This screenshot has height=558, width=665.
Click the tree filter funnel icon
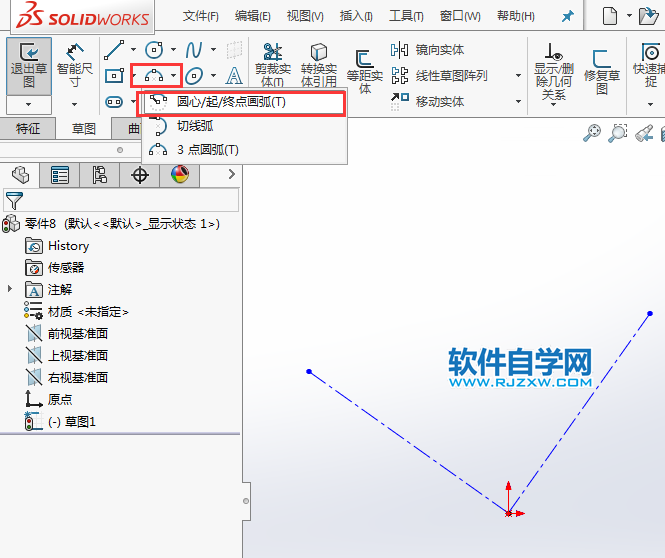[14, 200]
